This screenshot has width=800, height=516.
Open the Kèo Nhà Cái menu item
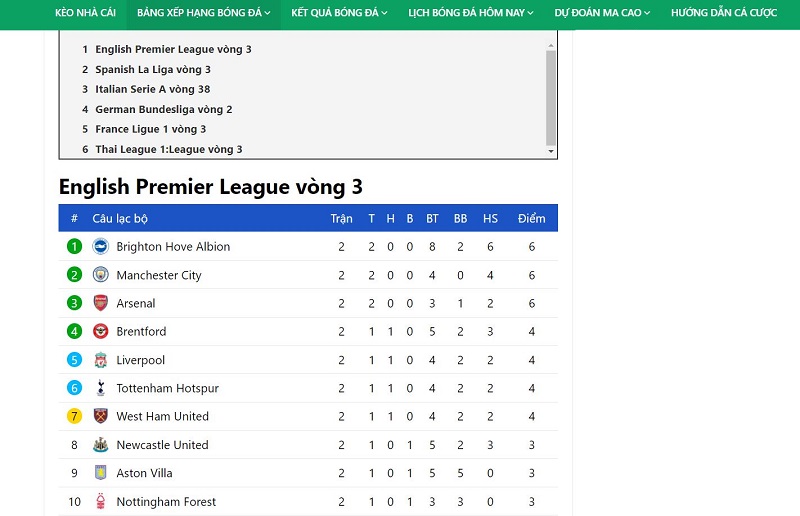(x=85, y=13)
